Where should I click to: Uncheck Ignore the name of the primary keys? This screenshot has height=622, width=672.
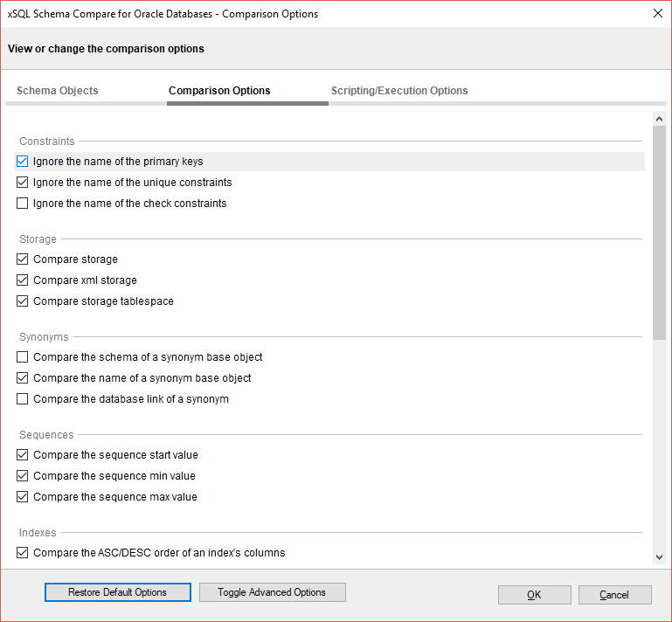pyautogui.click(x=23, y=162)
